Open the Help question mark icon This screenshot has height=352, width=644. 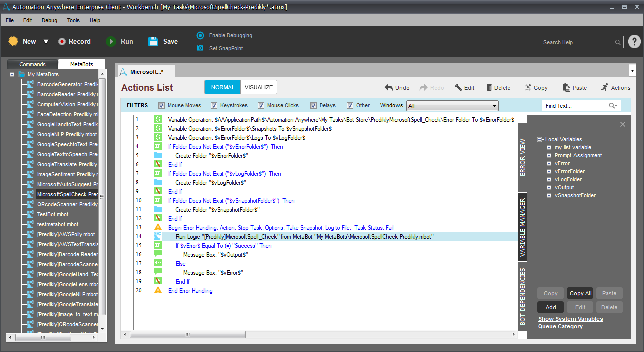pyautogui.click(x=634, y=42)
